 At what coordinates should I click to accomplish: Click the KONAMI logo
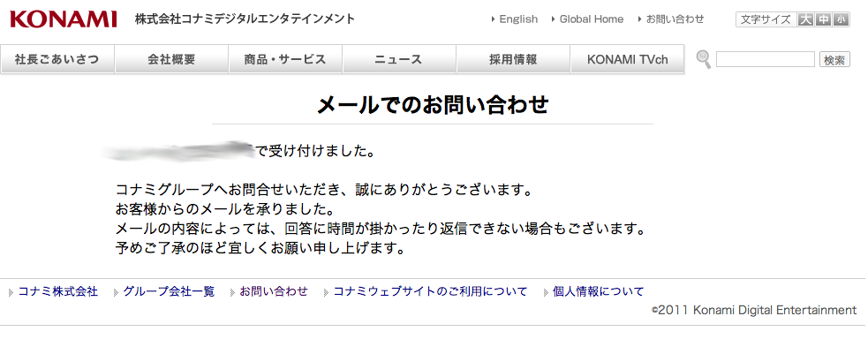coord(63,19)
